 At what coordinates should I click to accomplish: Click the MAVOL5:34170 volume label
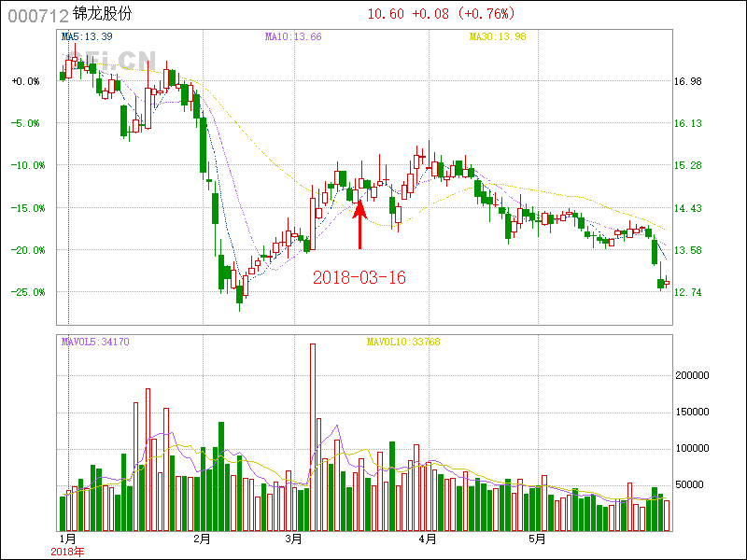[x=95, y=343]
